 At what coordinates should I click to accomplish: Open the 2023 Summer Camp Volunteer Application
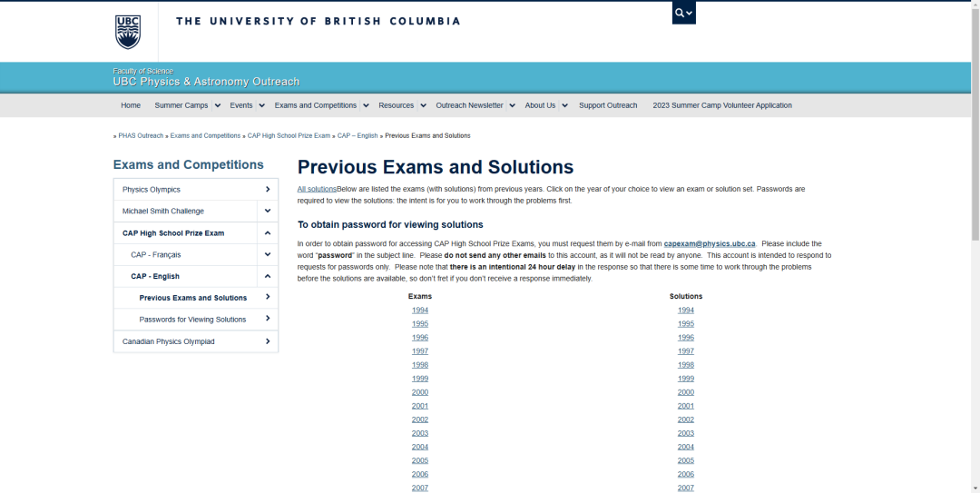pyautogui.click(x=722, y=105)
